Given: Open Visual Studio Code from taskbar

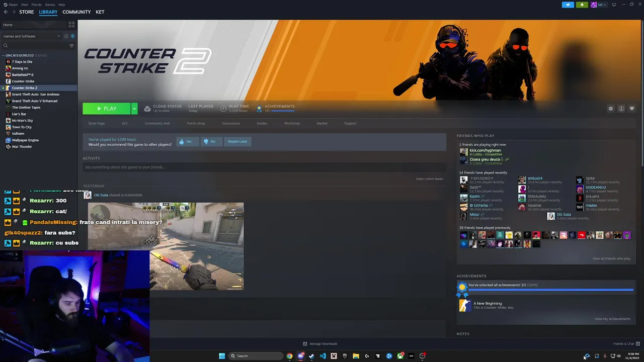Looking at the screenshot, I should click(x=323, y=356).
